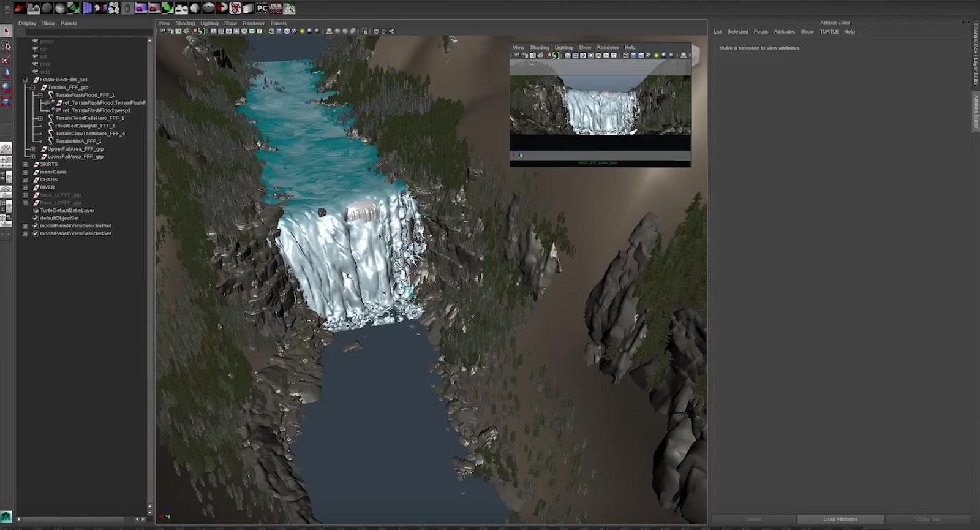Screen dimensions: 980x530
Task: Choose the Paint Selection tool
Action: pos(7,60)
